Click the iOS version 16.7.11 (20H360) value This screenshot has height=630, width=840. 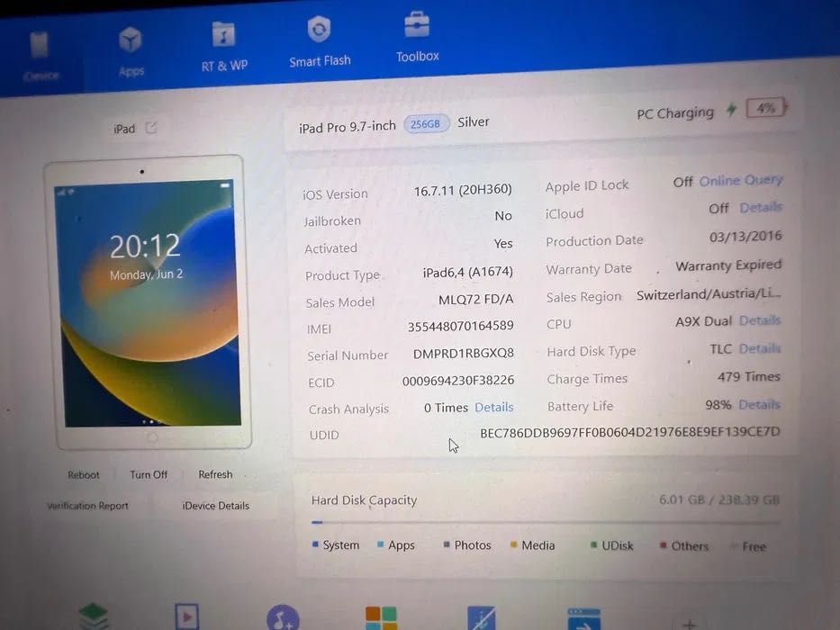tap(463, 190)
